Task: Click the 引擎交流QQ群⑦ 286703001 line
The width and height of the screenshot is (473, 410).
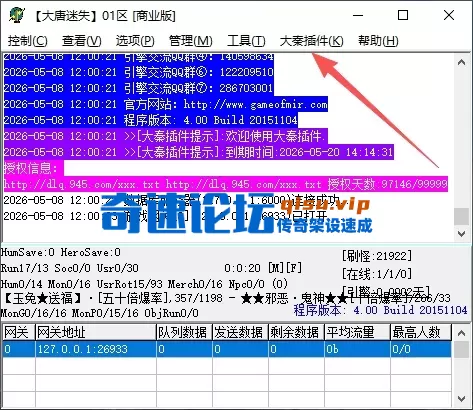Action: point(139,88)
